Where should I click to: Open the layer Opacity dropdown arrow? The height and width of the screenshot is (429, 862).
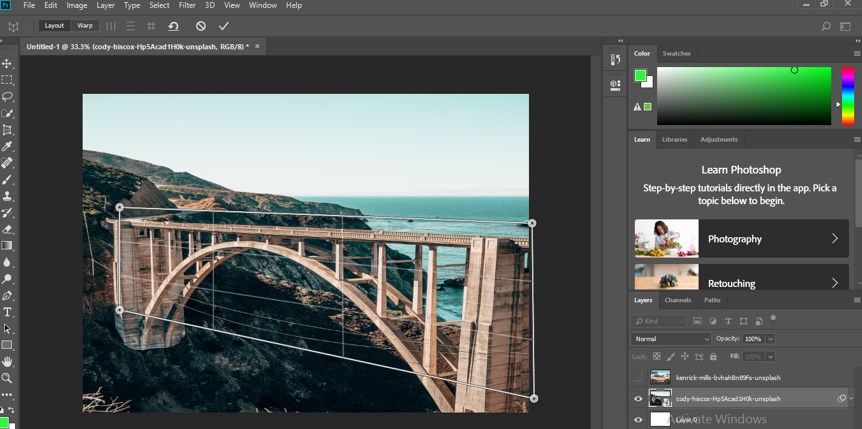(x=770, y=339)
